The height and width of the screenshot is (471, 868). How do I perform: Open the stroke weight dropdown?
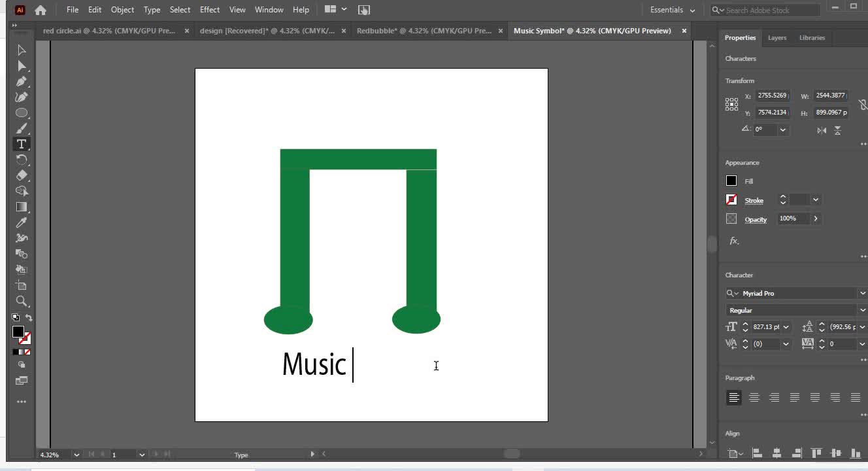click(816, 200)
